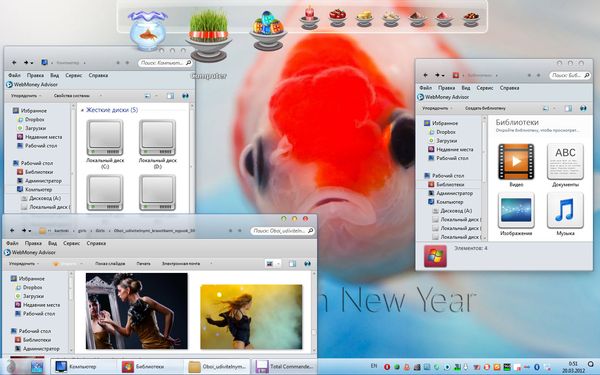Screen dimensions: 600x375
Task: Open the Документы library
Action: 565,165
